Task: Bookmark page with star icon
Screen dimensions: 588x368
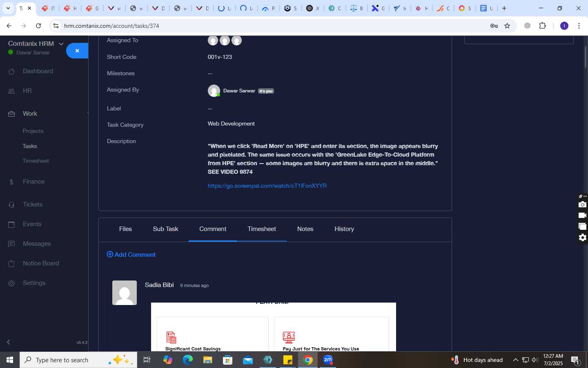Action: [x=507, y=26]
